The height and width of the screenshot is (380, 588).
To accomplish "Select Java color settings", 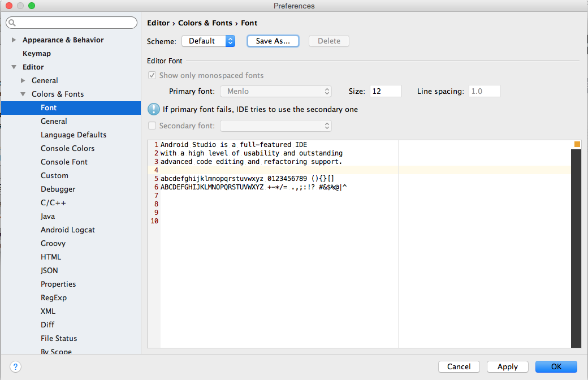I will [47, 216].
